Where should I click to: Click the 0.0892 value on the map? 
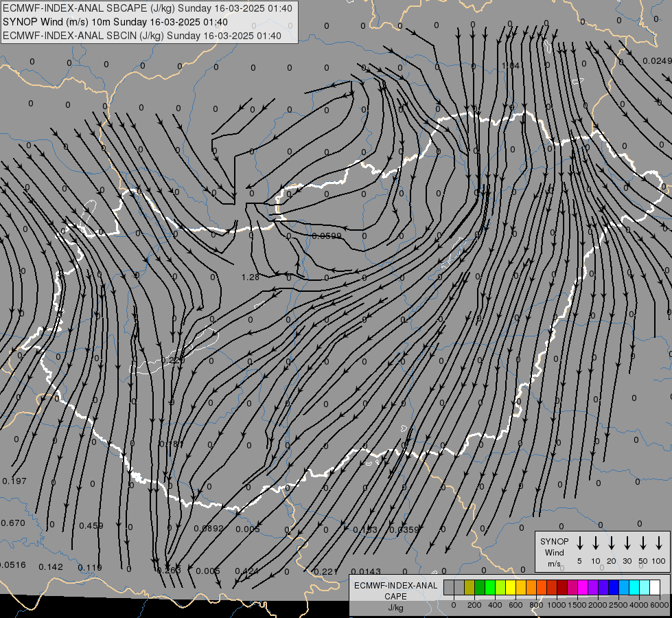tap(209, 528)
